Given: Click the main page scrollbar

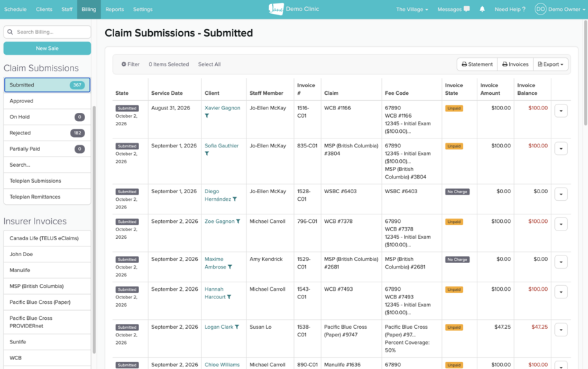Looking at the screenshot, I should coord(585,73).
